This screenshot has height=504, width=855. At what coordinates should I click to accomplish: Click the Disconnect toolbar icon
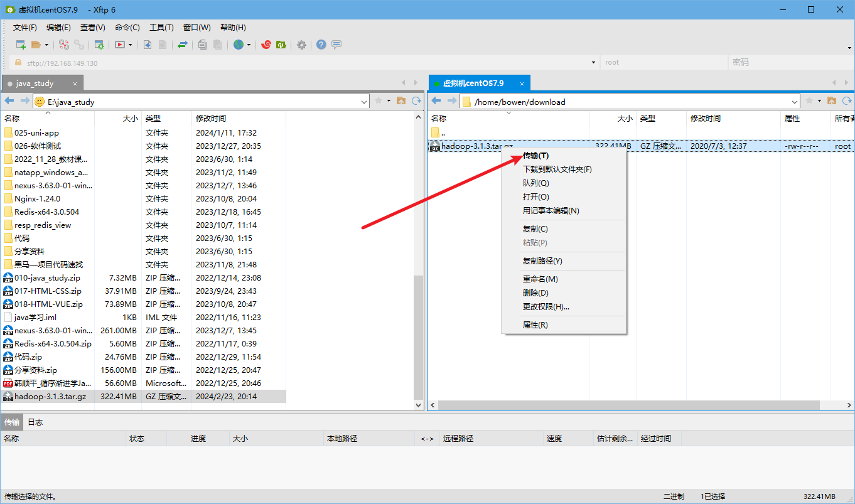(x=63, y=45)
